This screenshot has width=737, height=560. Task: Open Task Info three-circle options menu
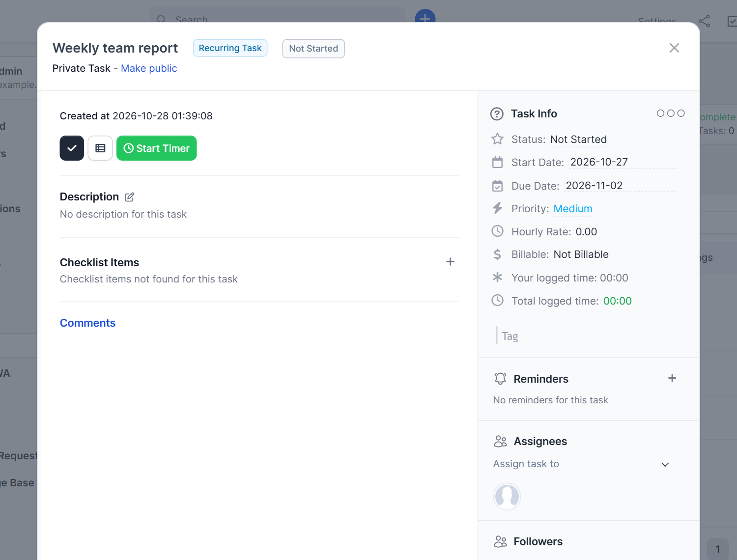coord(671,113)
